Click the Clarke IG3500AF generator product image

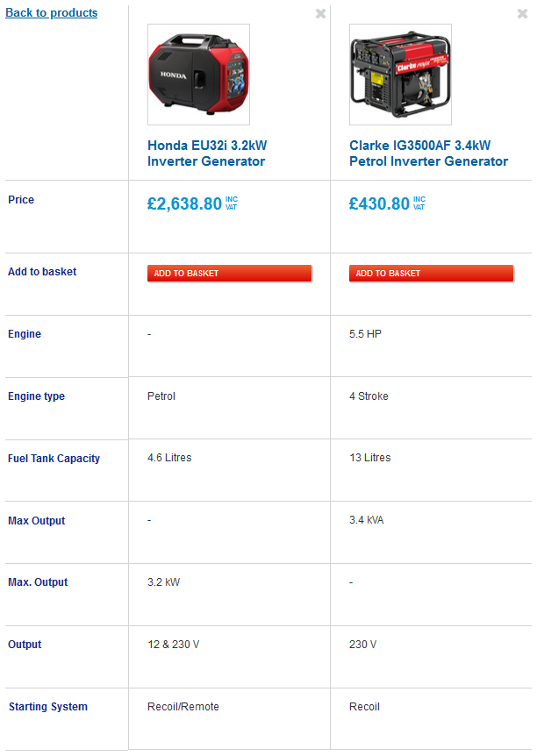(x=400, y=75)
